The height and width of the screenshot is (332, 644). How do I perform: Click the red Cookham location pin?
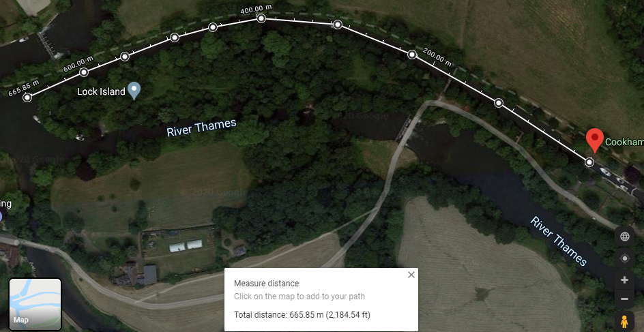tap(594, 140)
